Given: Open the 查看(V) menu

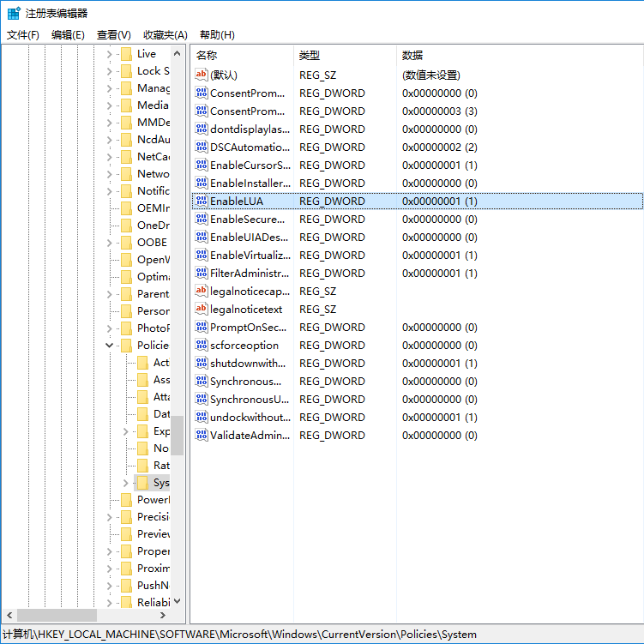Looking at the screenshot, I should pyautogui.click(x=113, y=35).
